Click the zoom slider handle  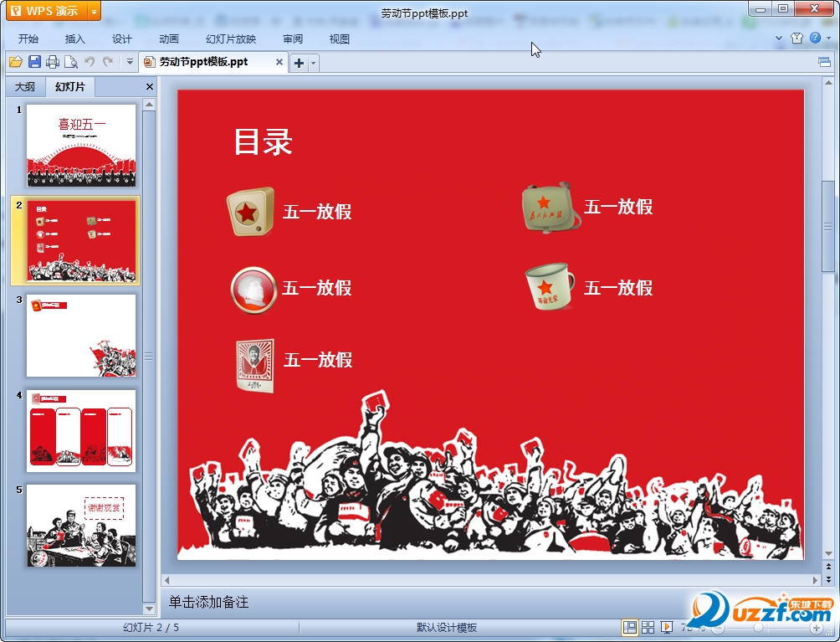[x=758, y=628]
